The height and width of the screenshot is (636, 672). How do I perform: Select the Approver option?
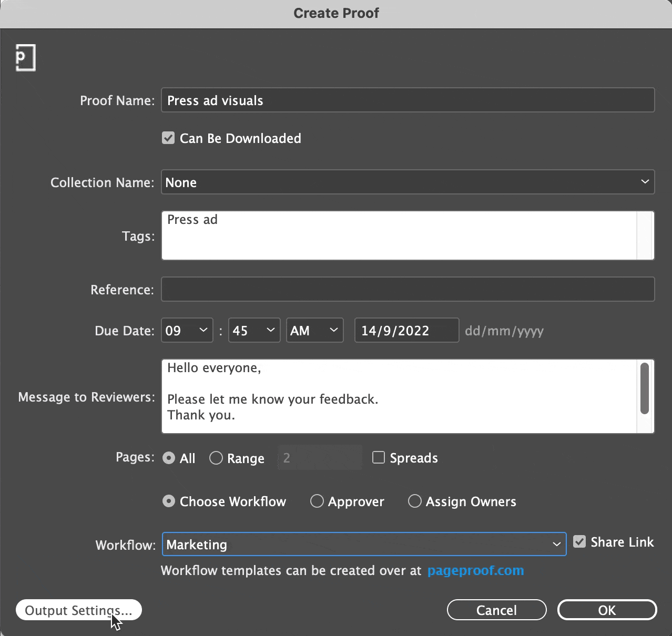317,501
